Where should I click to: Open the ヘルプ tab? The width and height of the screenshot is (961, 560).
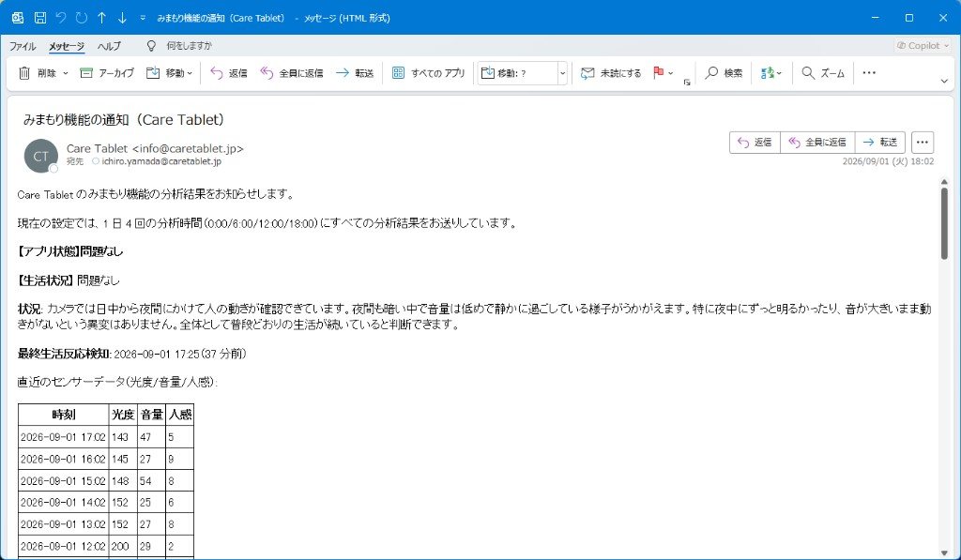109,46
